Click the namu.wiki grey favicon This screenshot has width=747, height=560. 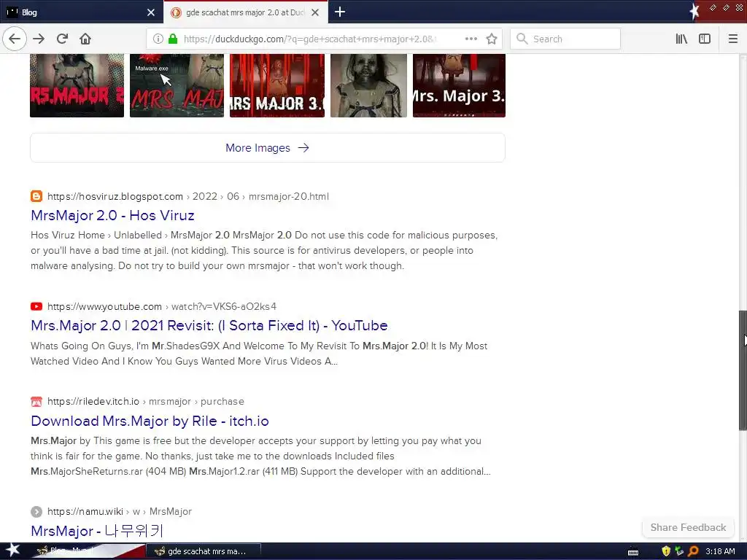pyautogui.click(x=36, y=511)
